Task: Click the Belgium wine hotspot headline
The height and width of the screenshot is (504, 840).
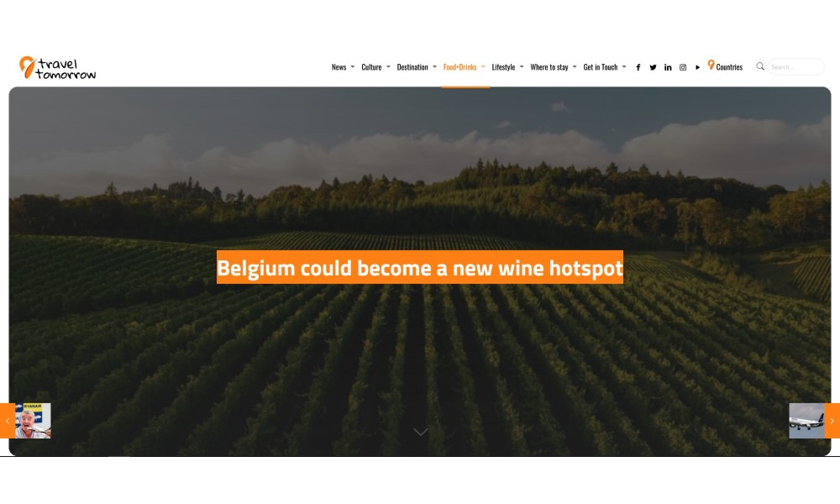Action: (420, 267)
